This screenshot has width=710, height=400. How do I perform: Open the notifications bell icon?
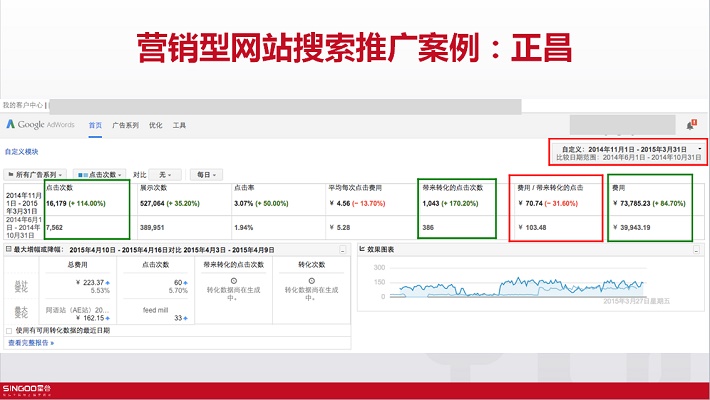(x=691, y=125)
